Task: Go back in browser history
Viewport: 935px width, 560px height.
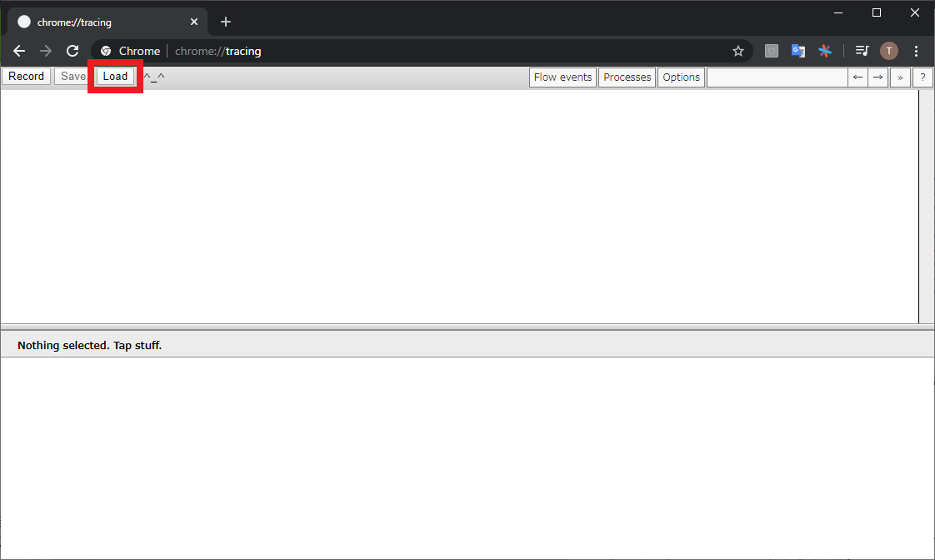Action: tap(19, 52)
